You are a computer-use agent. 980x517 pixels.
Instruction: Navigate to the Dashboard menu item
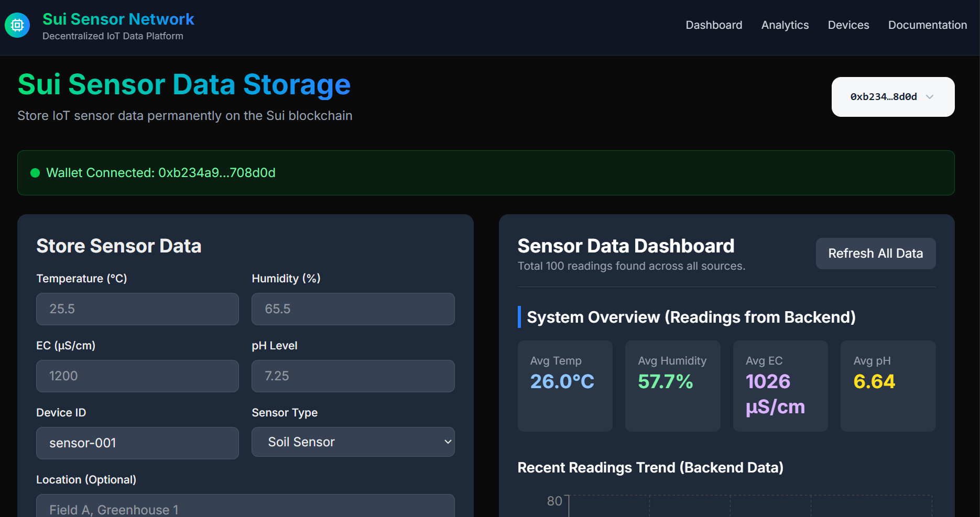pos(714,25)
